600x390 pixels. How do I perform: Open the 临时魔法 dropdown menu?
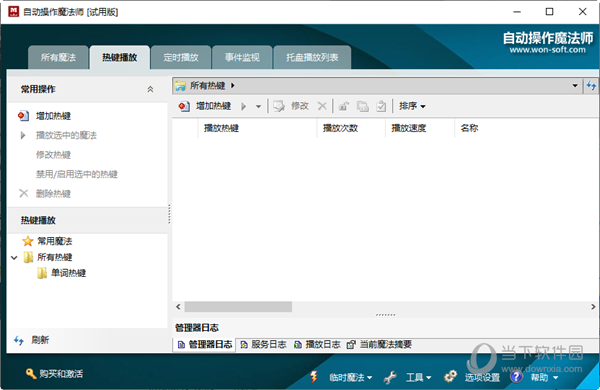tap(351, 377)
